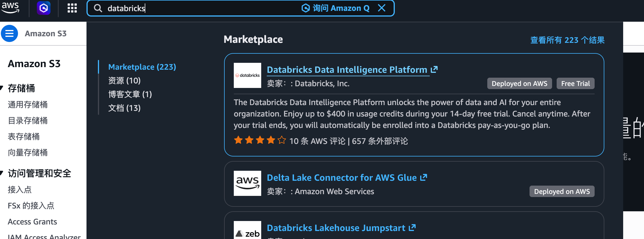Select the 资源 (10) filter
644x239 pixels.
(x=124, y=81)
